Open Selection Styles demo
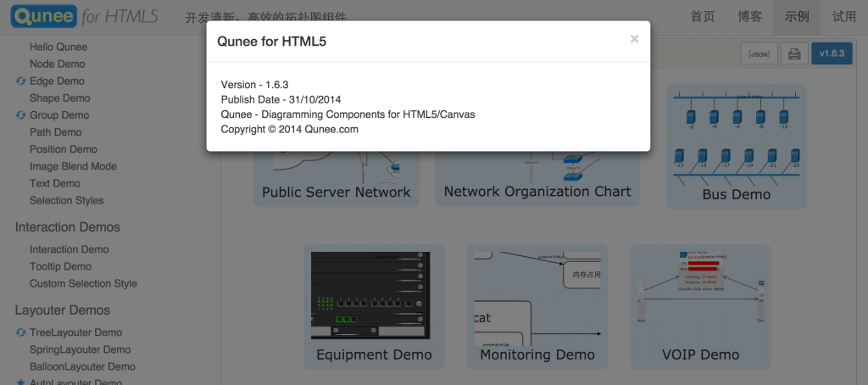The image size is (868, 385). 66,200
